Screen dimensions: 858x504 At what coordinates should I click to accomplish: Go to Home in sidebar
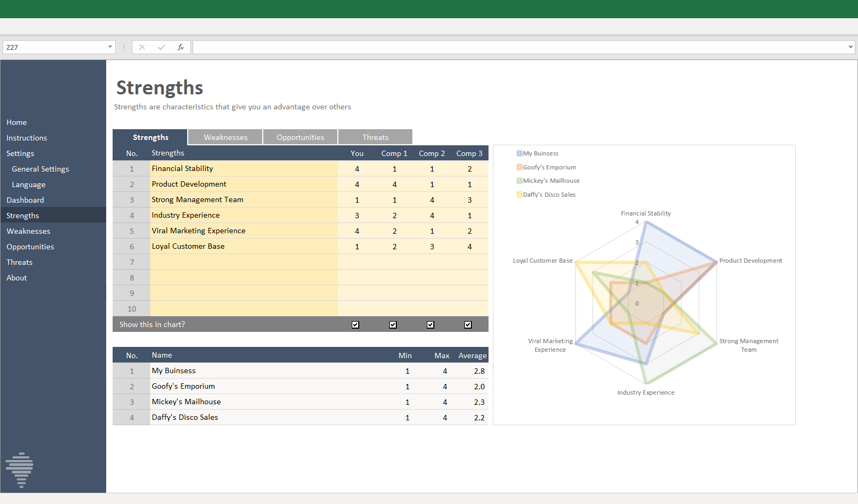click(17, 122)
